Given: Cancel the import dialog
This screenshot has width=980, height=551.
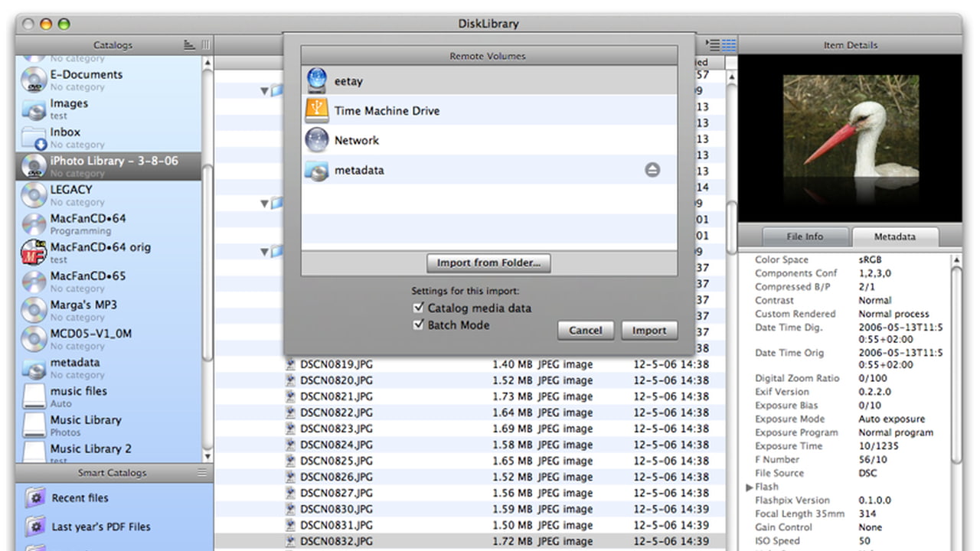Looking at the screenshot, I should tap(586, 331).
